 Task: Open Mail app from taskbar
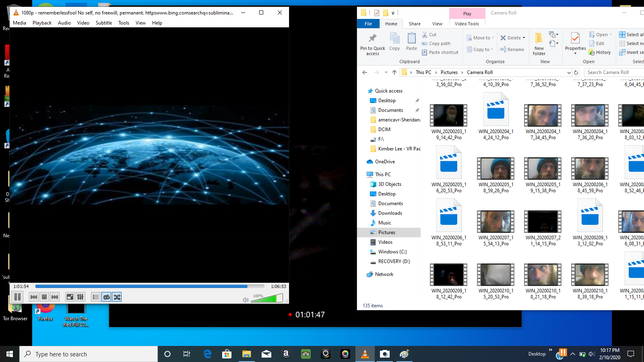(x=266, y=354)
